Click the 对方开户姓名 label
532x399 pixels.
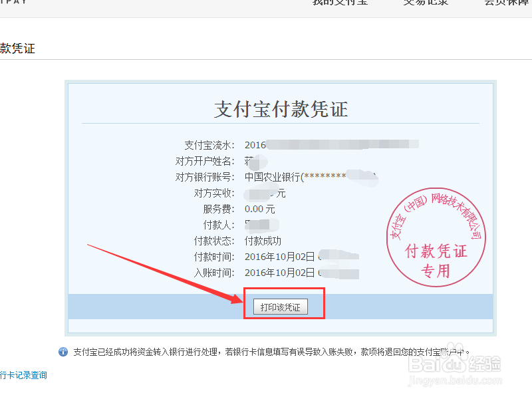[205, 161]
